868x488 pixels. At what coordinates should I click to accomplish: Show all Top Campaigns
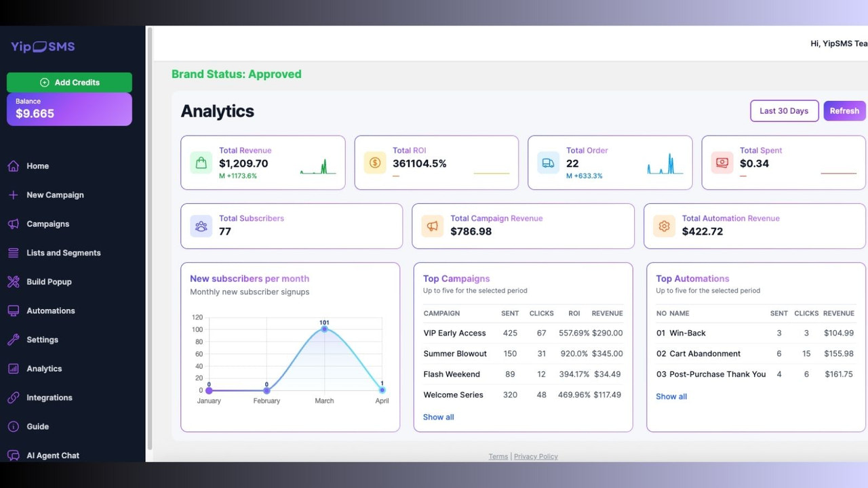pos(439,418)
